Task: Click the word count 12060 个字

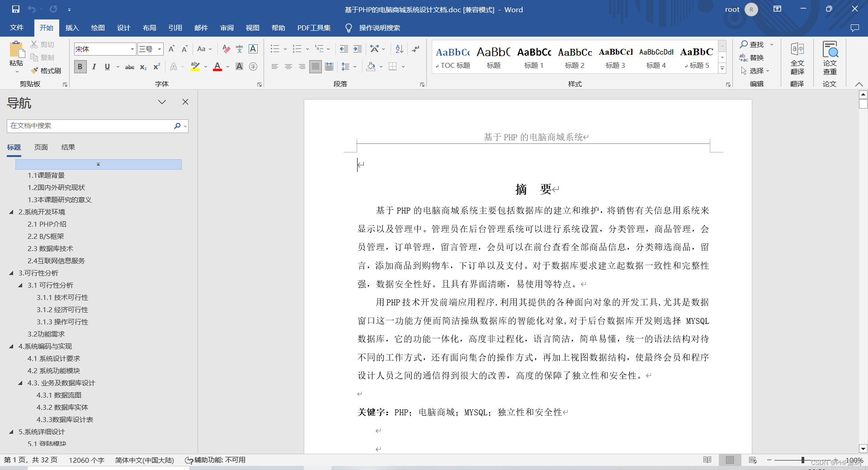Action: tap(86, 460)
